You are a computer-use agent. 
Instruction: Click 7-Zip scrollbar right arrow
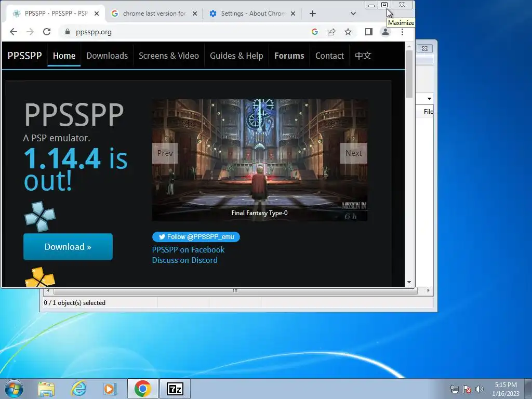point(428,290)
